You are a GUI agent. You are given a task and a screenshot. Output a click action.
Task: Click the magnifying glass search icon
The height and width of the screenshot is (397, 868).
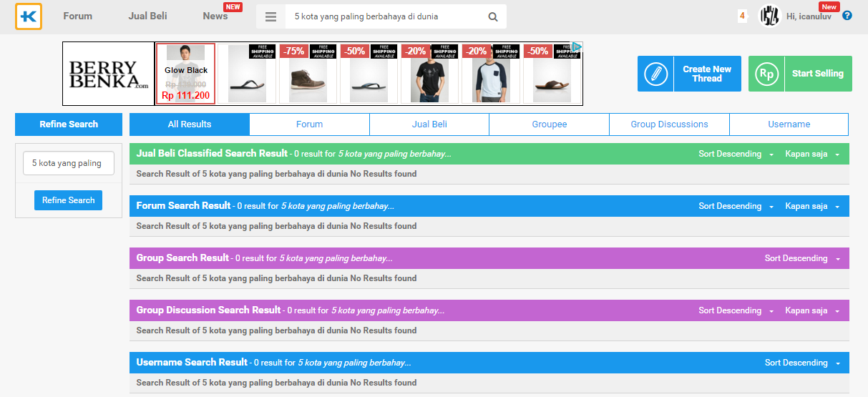click(493, 16)
